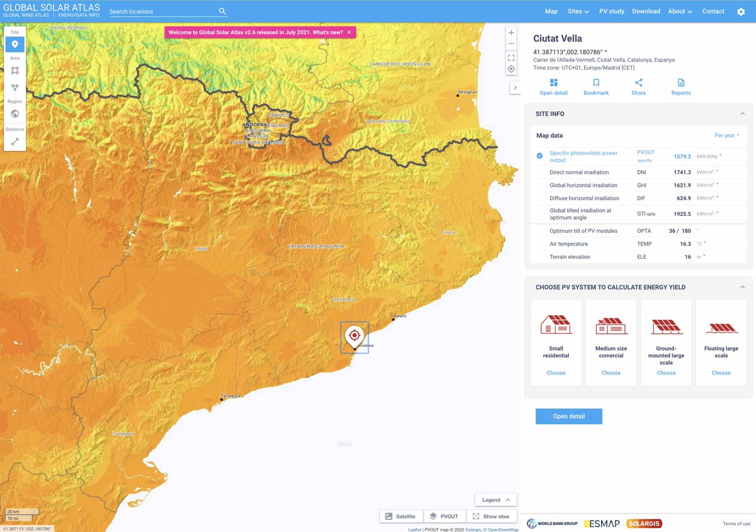Zoom in on the map
Screen dimensions: 756x532
pyautogui.click(x=511, y=33)
